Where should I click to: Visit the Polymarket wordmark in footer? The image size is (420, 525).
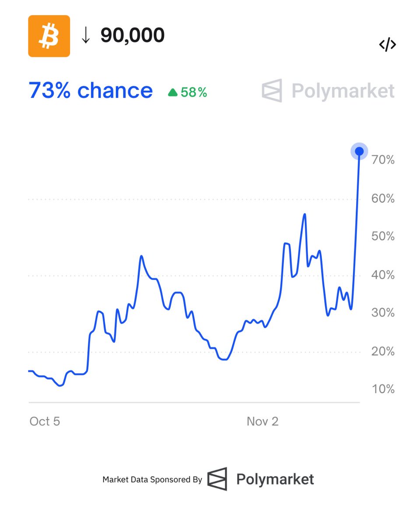click(x=275, y=479)
